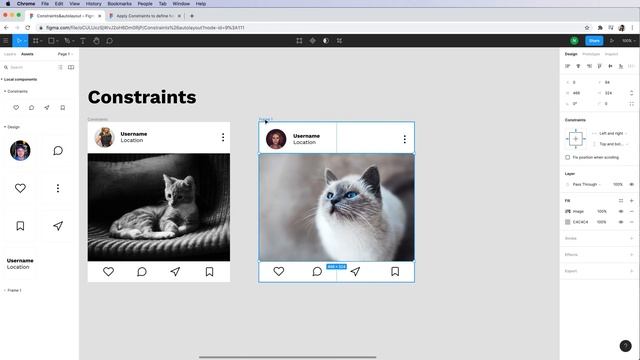Select the Pen tool in the toolbar
640x360 pixels.
(x=67, y=41)
